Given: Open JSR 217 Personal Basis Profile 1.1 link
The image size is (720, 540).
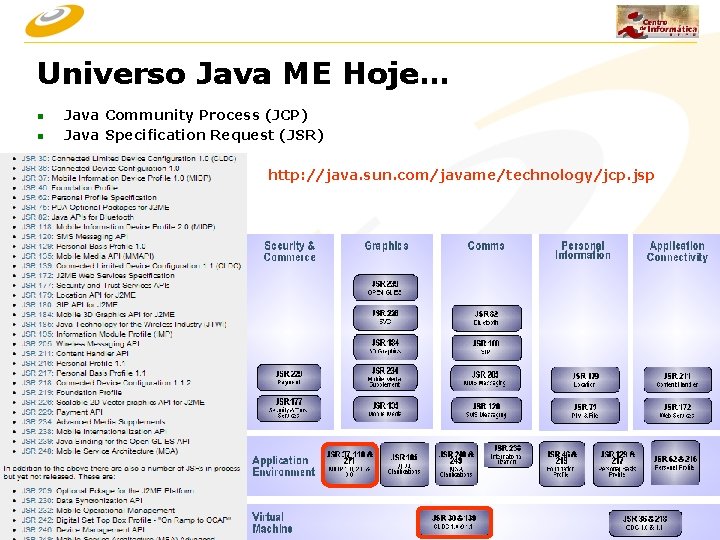Looking at the screenshot, I should (84, 373).
